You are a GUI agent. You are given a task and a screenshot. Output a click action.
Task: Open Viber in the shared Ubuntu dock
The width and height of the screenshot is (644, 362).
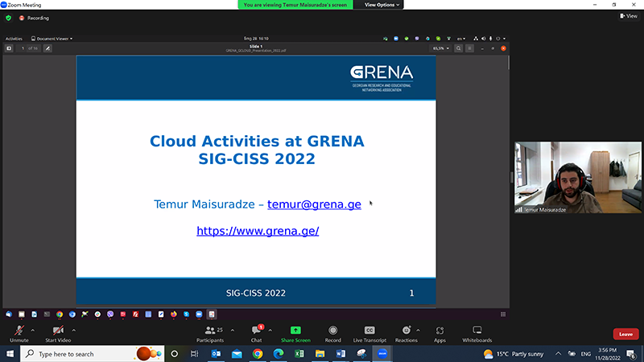[110, 315]
